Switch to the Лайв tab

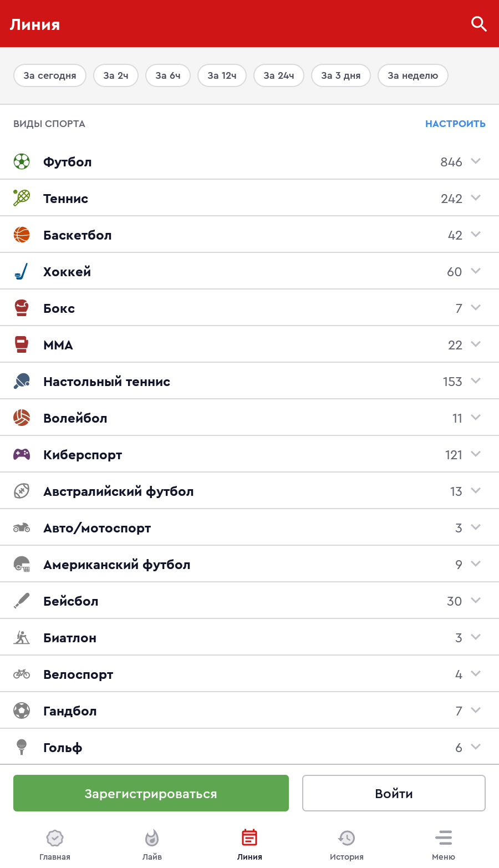[152, 845]
